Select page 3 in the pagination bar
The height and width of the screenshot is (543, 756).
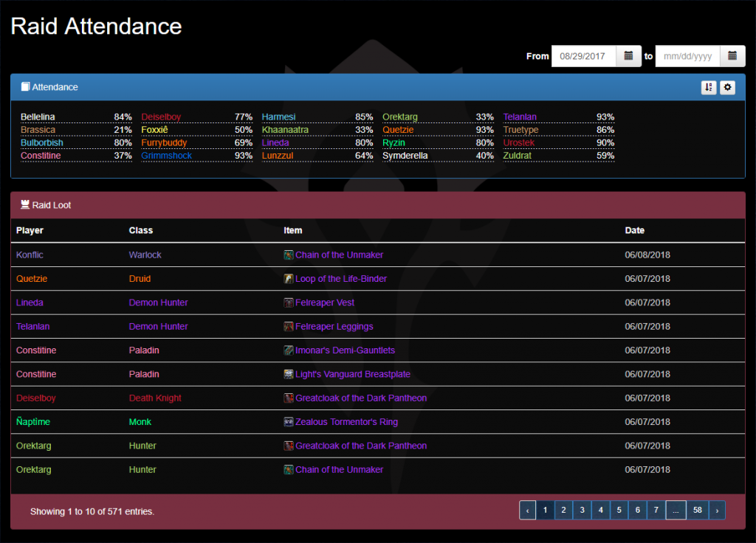click(x=582, y=510)
